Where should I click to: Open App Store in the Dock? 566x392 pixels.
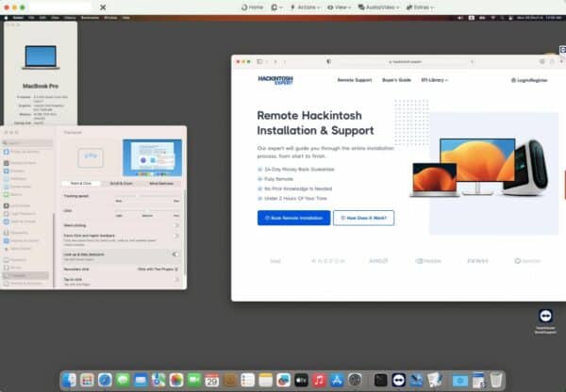[337, 380]
